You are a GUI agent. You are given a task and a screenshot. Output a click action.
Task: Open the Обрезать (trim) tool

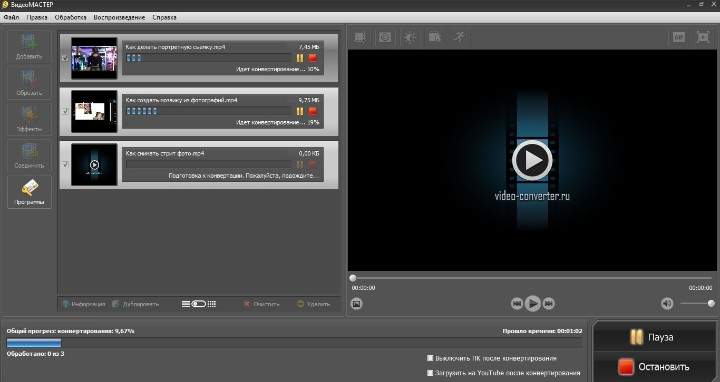click(x=29, y=83)
